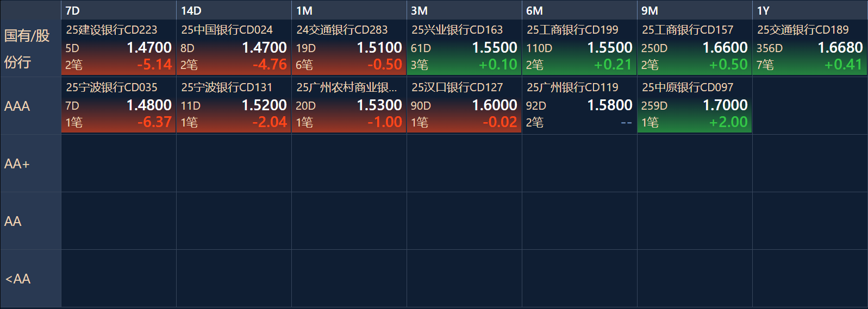The height and width of the screenshot is (309, 868).
Task: Click the 90D remaining term label
Action: 421,106
